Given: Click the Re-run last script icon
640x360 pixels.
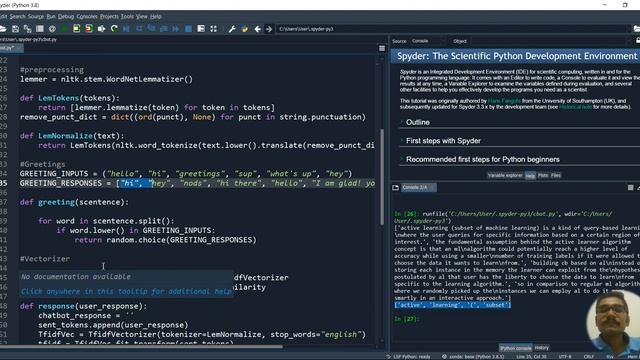Looking at the screenshot, I should (114, 29).
